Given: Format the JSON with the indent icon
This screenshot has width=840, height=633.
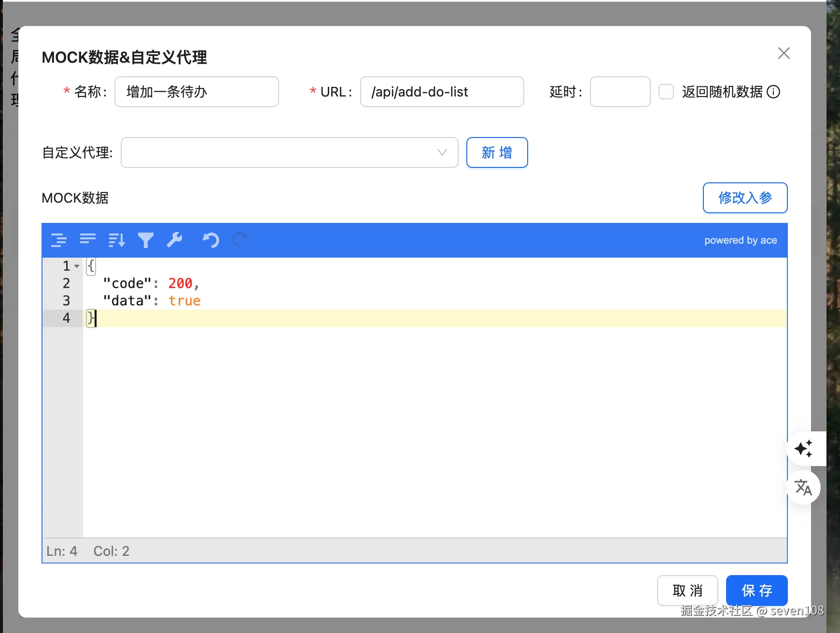Looking at the screenshot, I should pyautogui.click(x=59, y=240).
